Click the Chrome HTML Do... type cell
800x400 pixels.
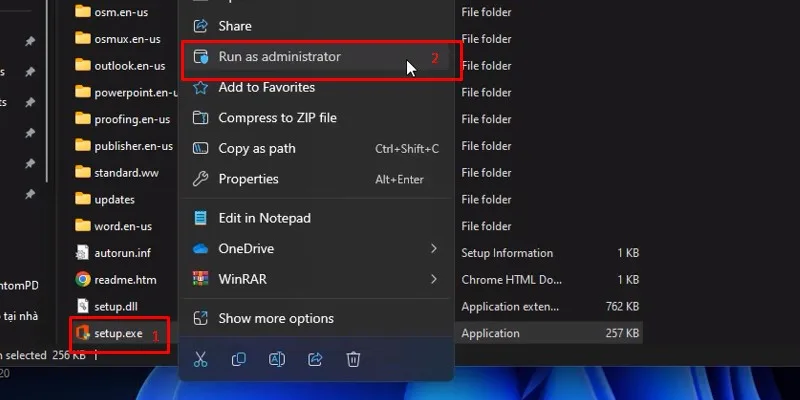click(x=512, y=280)
